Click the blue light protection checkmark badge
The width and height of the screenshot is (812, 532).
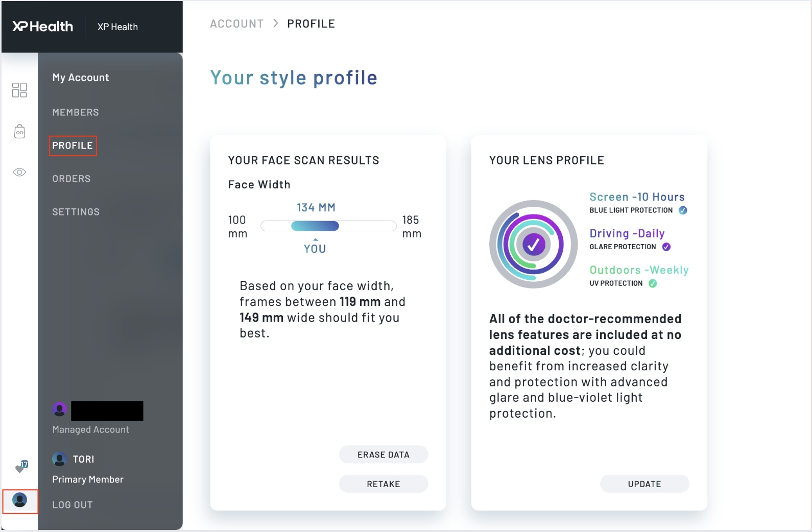tap(683, 209)
